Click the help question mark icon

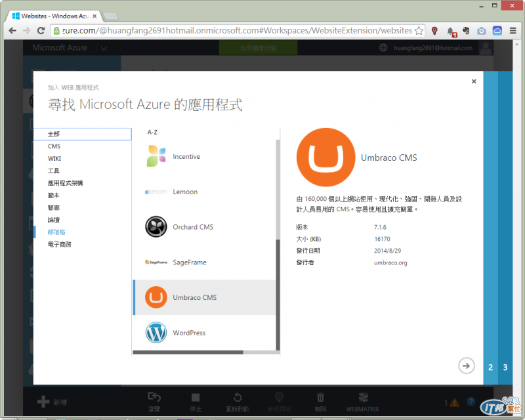[471, 401]
